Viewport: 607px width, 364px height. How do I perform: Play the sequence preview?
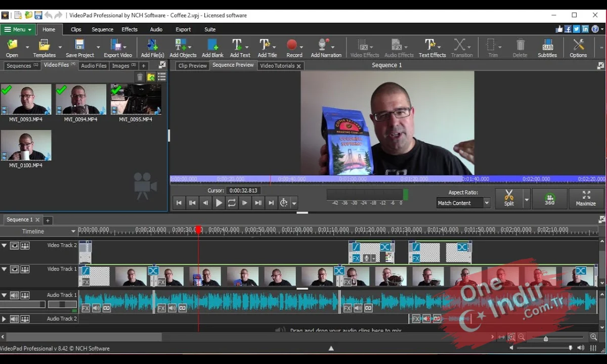click(219, 203)
